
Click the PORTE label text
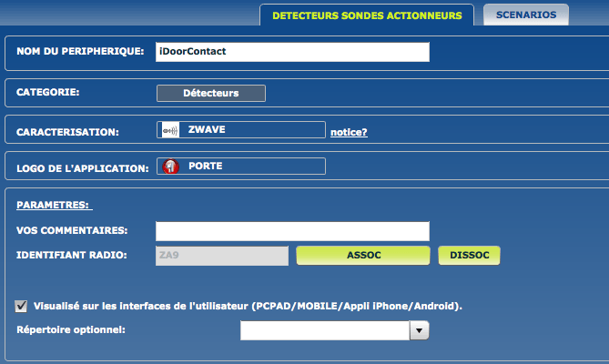click(x=206, y=167)
